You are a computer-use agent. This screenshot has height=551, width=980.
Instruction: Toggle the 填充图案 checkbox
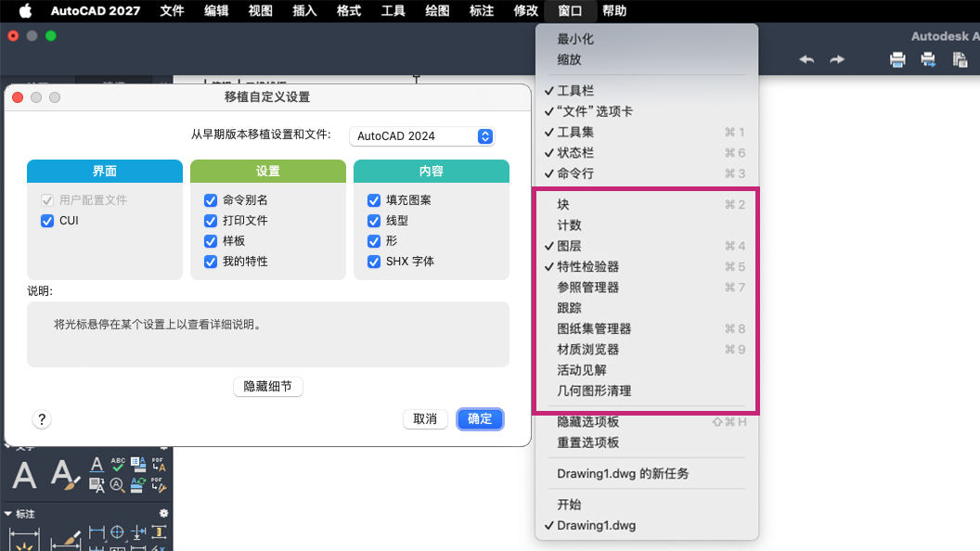[374, 200]
